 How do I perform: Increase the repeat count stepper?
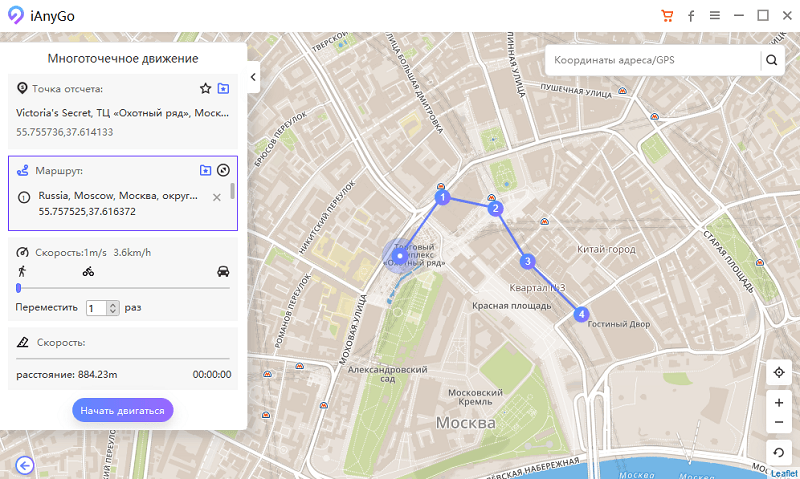[113, 305]
